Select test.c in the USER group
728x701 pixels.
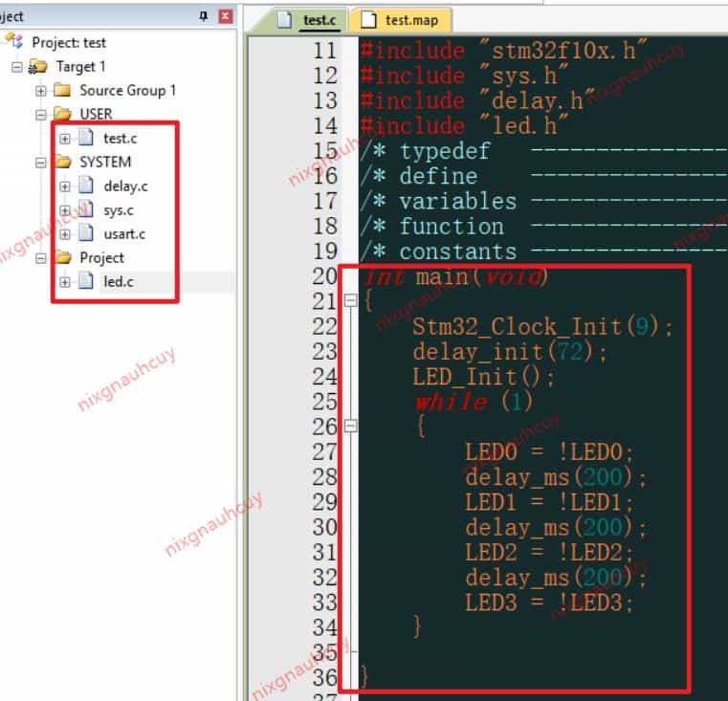pos(121,139)
